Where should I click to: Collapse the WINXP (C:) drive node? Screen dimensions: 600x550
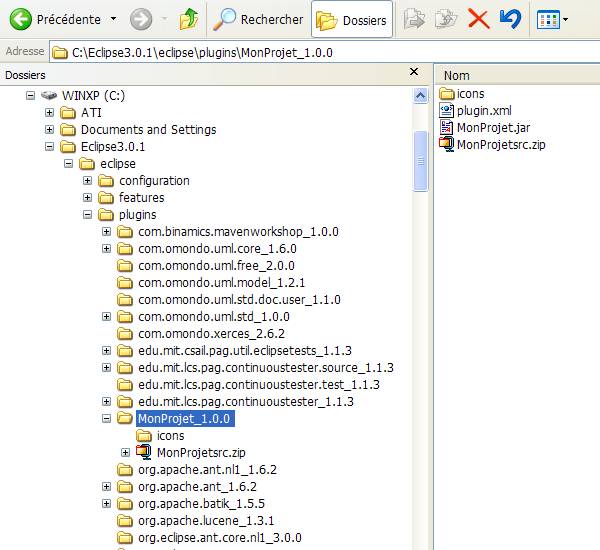point(30,95)
